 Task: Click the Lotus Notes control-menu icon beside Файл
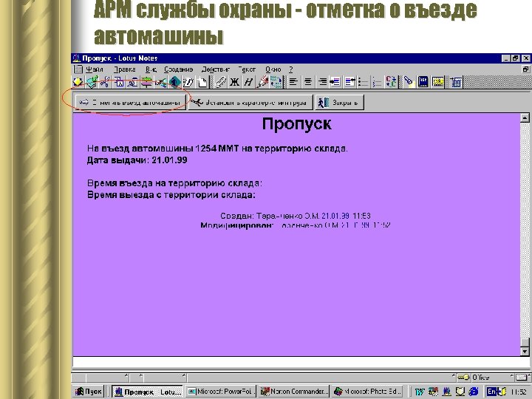pos(78,69)
